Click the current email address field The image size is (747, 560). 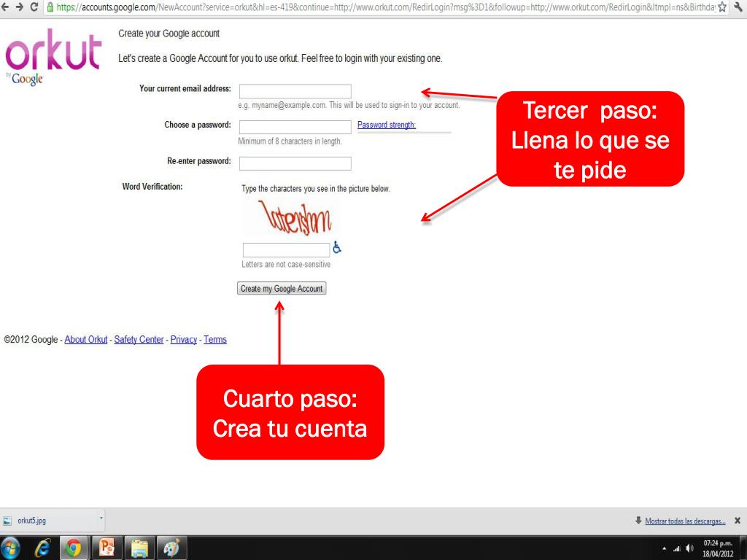pyautogui.click(x=295, y=91)
